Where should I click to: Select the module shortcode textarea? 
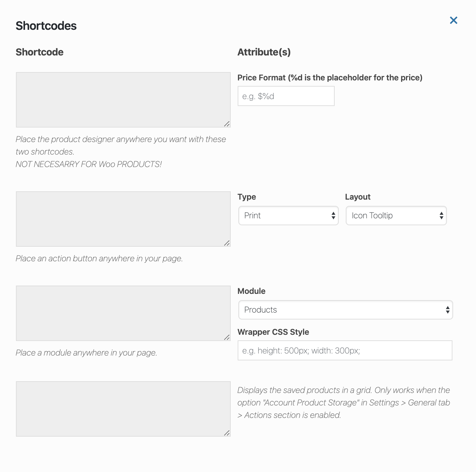123,313
